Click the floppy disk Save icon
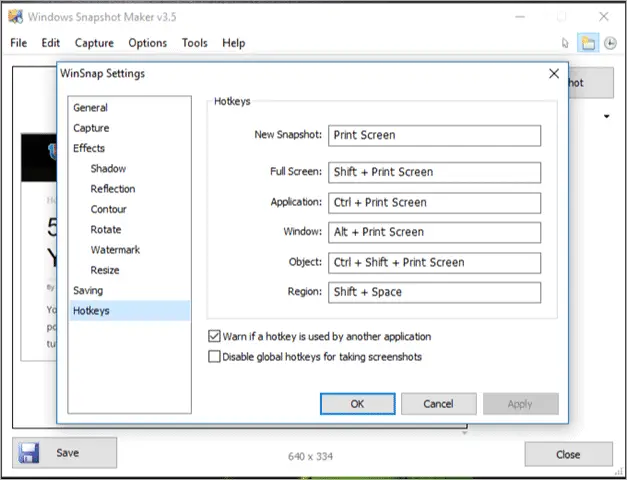Viewport: 627px width, 480px height. (x=28, y=453)
